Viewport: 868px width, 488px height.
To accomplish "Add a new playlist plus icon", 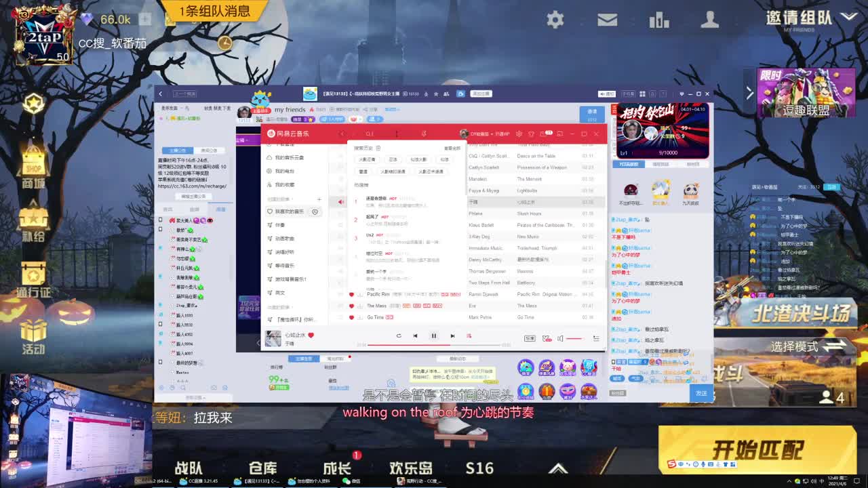I will click(319, 199).
